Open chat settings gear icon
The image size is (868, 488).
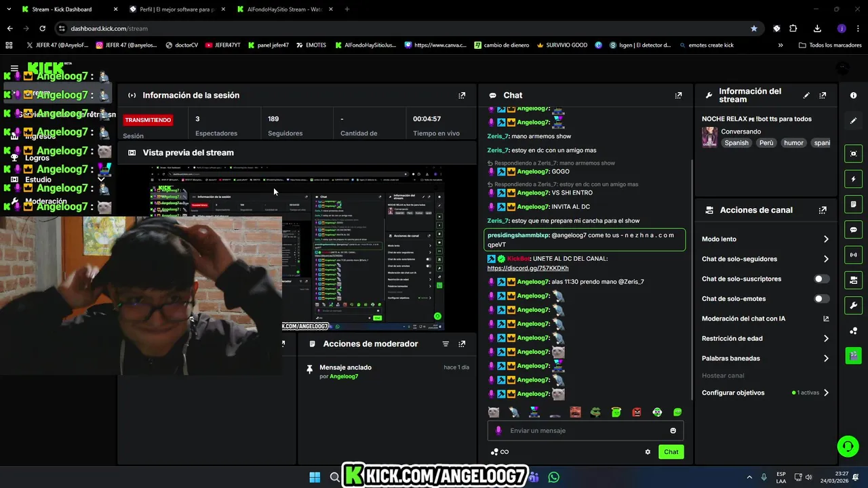coord(648,452)
